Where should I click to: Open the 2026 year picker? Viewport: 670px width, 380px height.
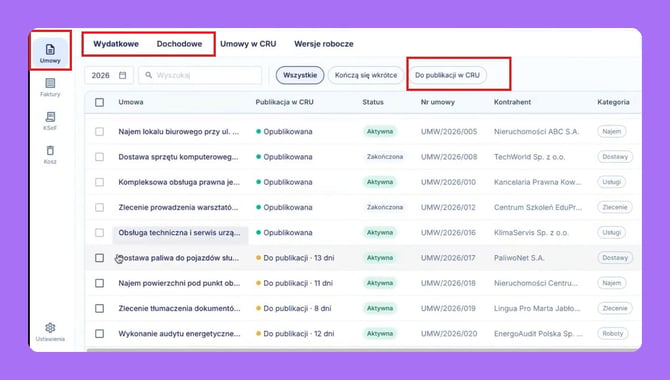pyautogui.click(x=109, y=75)
